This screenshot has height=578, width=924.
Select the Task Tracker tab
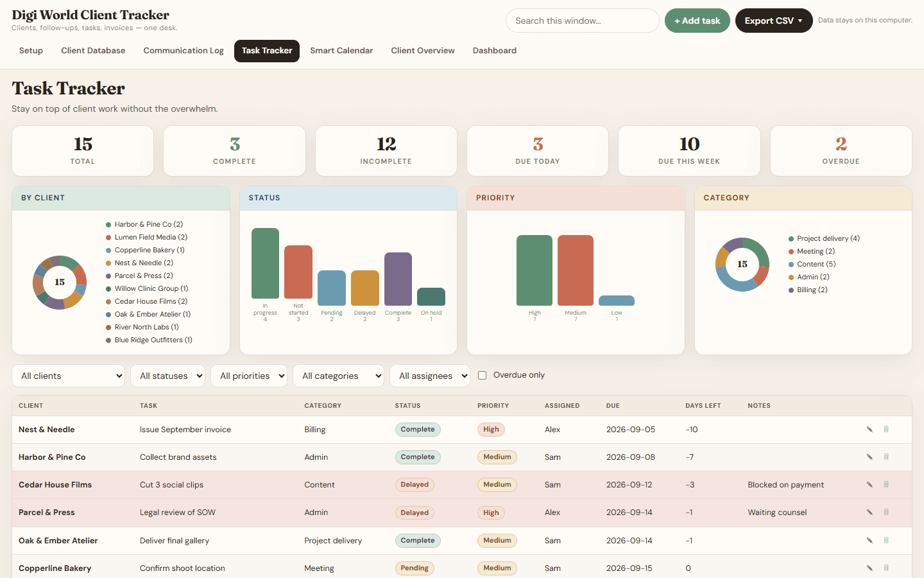(x=267, y=51)
